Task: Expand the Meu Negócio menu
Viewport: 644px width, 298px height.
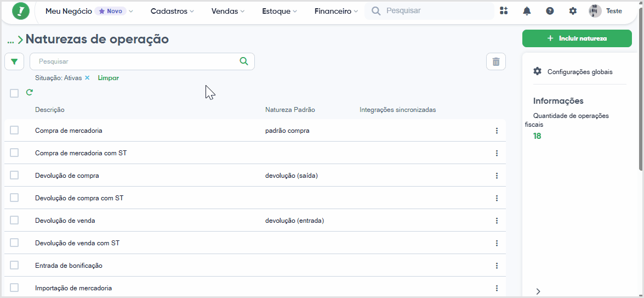Action: (89, 11)
